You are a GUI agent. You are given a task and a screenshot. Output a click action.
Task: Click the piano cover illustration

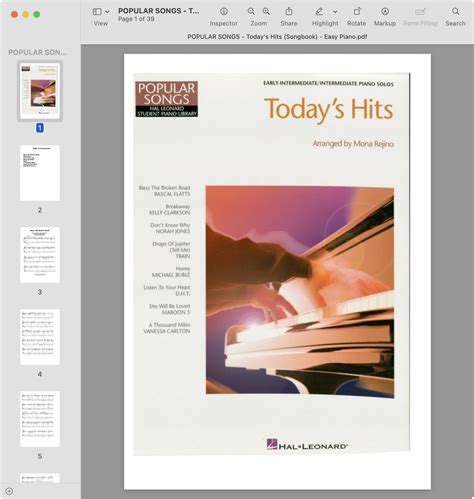[x=300, y=291]
